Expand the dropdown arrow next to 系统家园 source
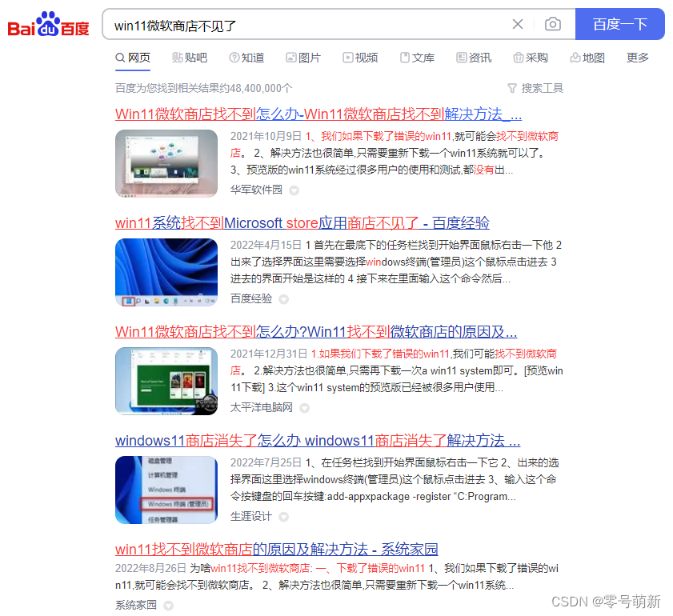The height and width of the screenshot is (616, 673). [x=169, y=606]
